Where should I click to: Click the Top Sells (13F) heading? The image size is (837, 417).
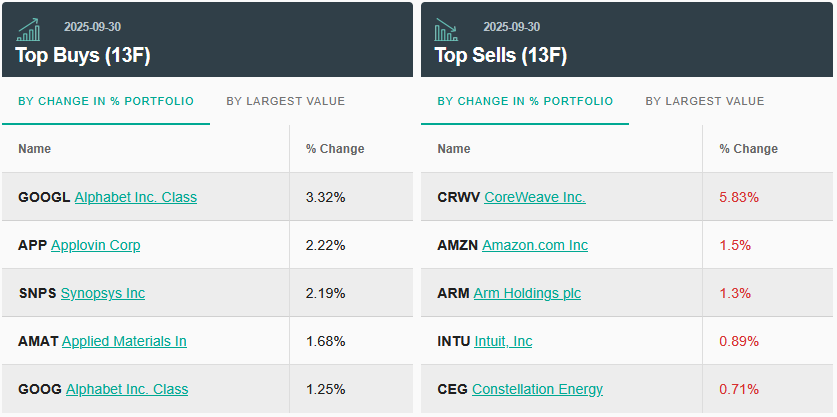click(x=500, y=56)
